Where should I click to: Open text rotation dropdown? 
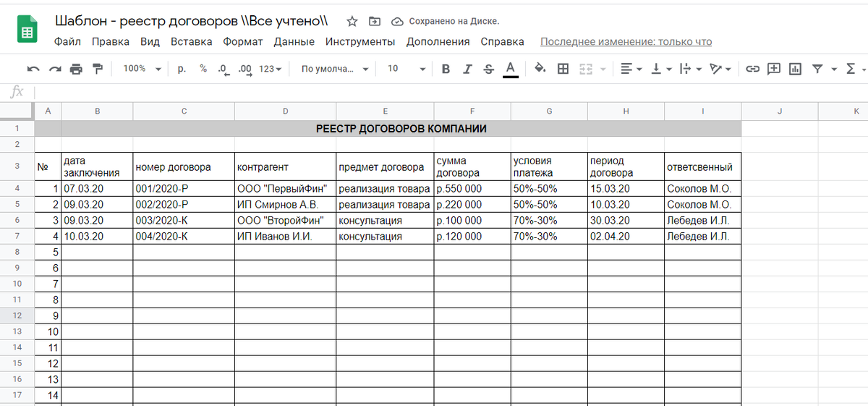719,69
